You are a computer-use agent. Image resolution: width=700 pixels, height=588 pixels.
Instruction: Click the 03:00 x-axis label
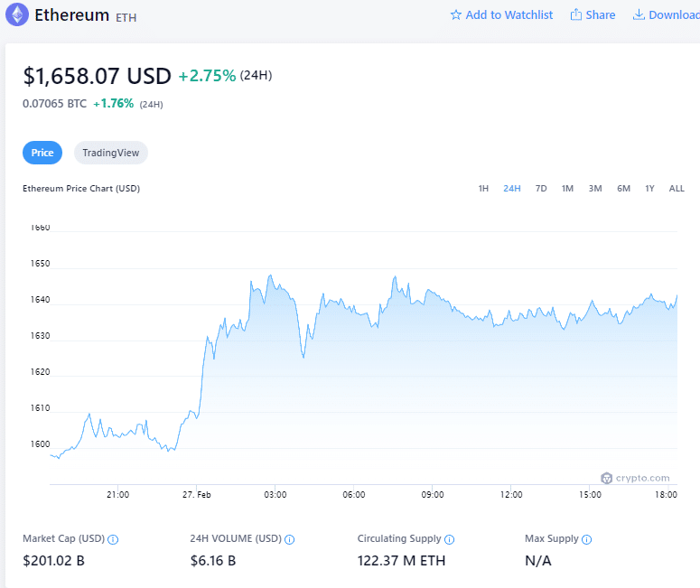[275, 495]
